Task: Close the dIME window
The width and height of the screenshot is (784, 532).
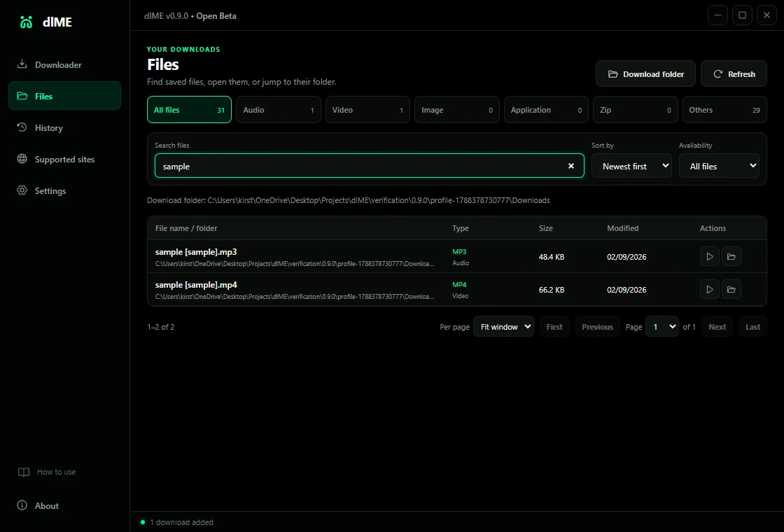Action: coord(766,15)
